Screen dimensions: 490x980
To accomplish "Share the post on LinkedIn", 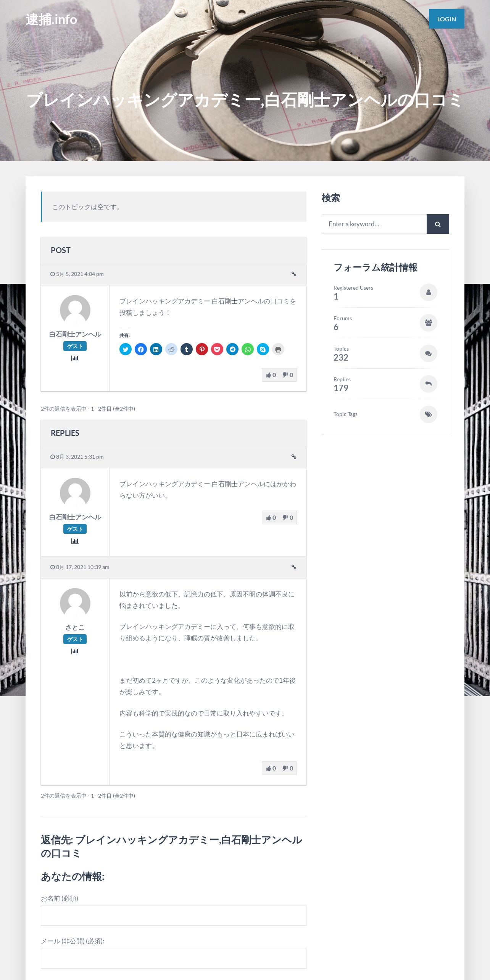I will click(156, 349).
